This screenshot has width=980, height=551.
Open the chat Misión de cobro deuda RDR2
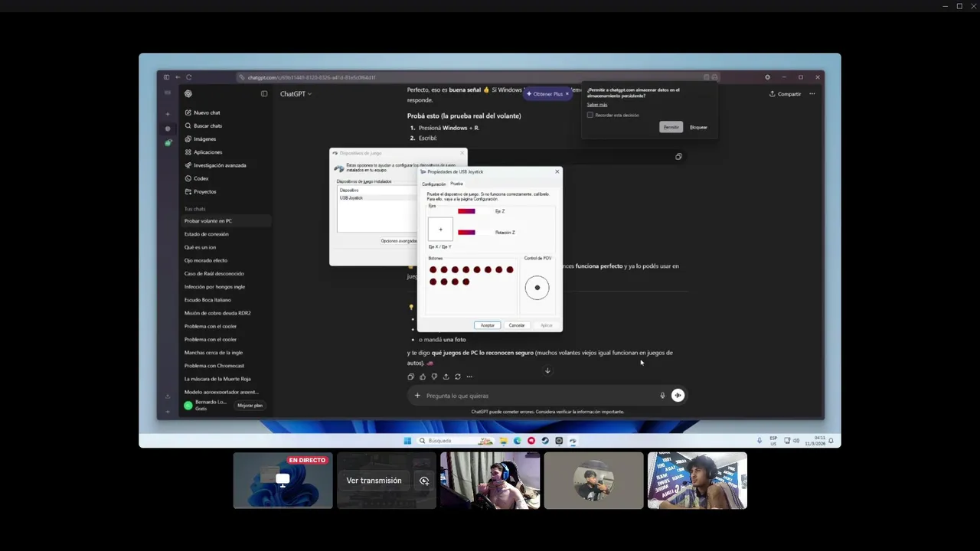click(217, 313)
